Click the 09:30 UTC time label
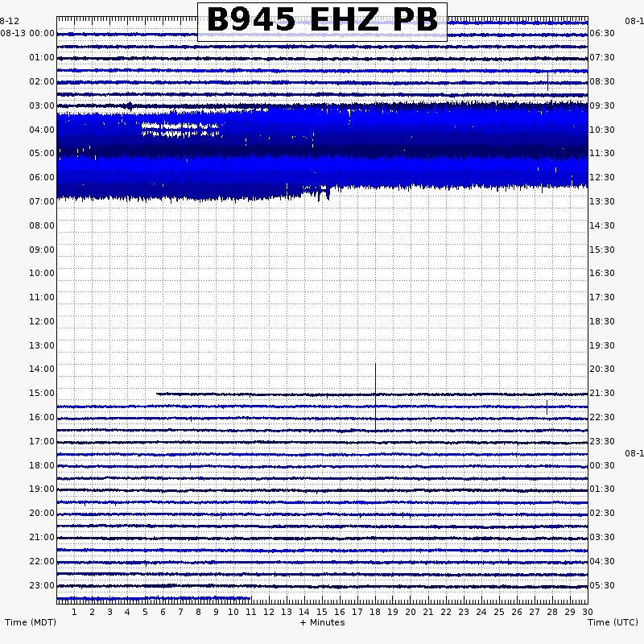The width and height of the screenshot is (644, 644). coord(602,106)
